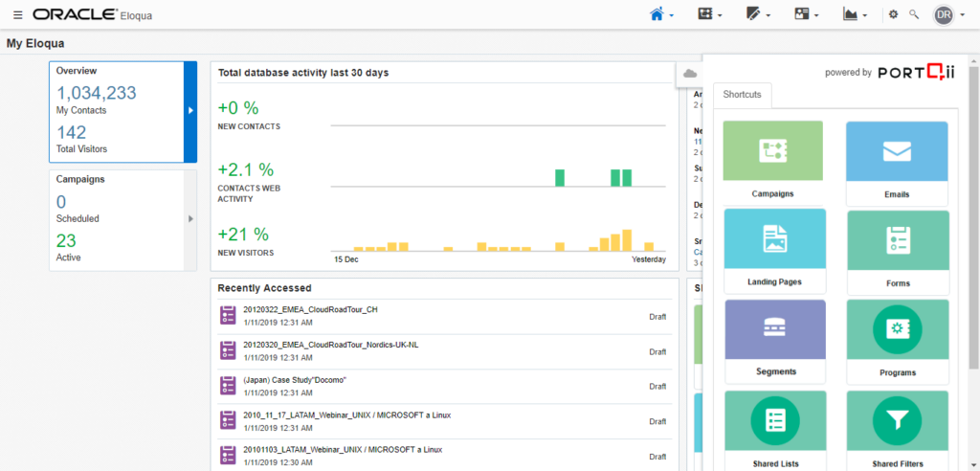Viewport: 980px width, 471px height.
Task: Expand the Campaigns card gray arrow
Action: pyautogui.click(x=190, y=219)
